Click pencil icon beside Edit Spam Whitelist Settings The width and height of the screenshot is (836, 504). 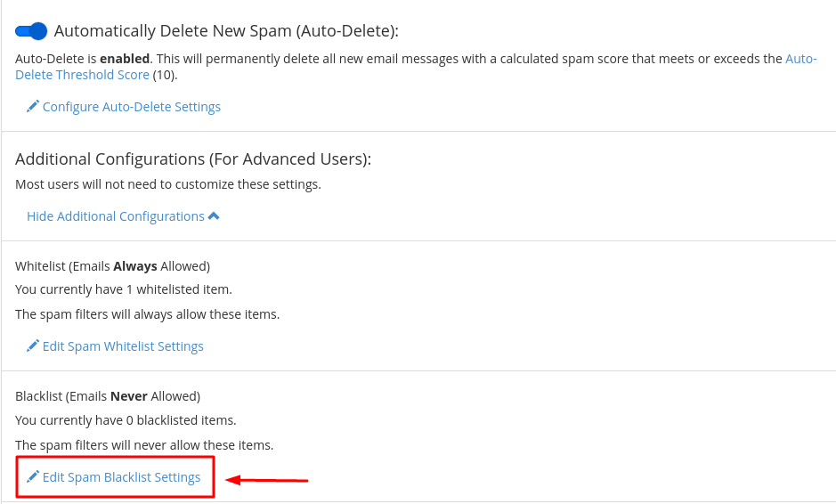[33, 346]
